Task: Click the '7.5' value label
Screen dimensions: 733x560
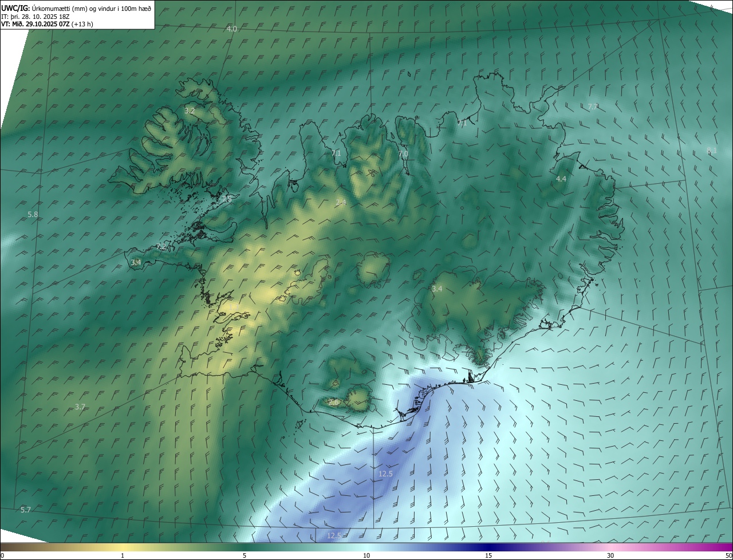Action: [x=227, y=199]
